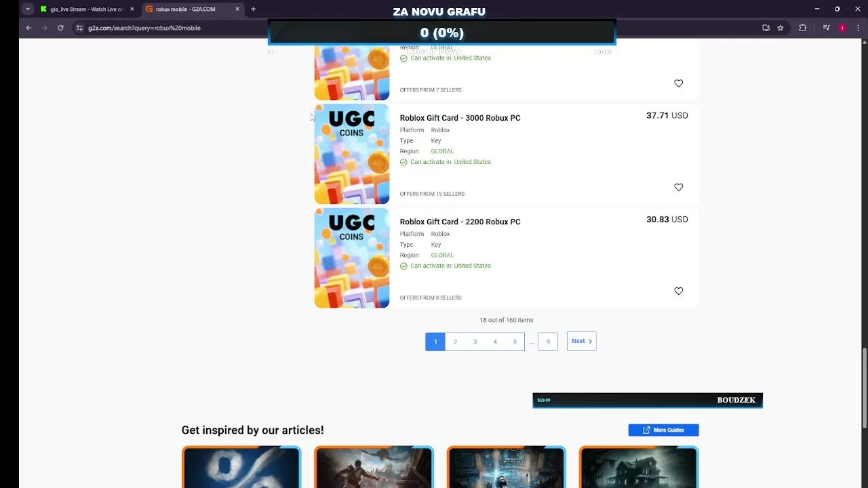Click the page vertical scrollbar thumb
The image size is (868, 488).
(864, 388)
